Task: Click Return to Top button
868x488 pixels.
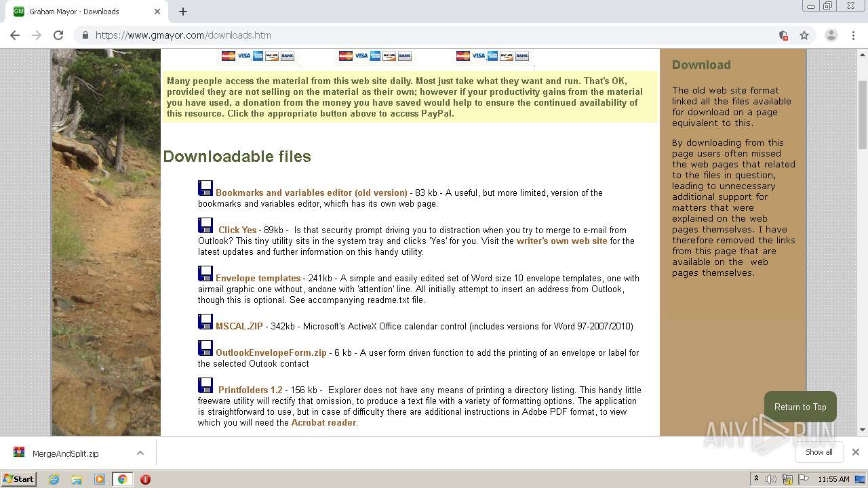Action: click(x=800, y=407)
